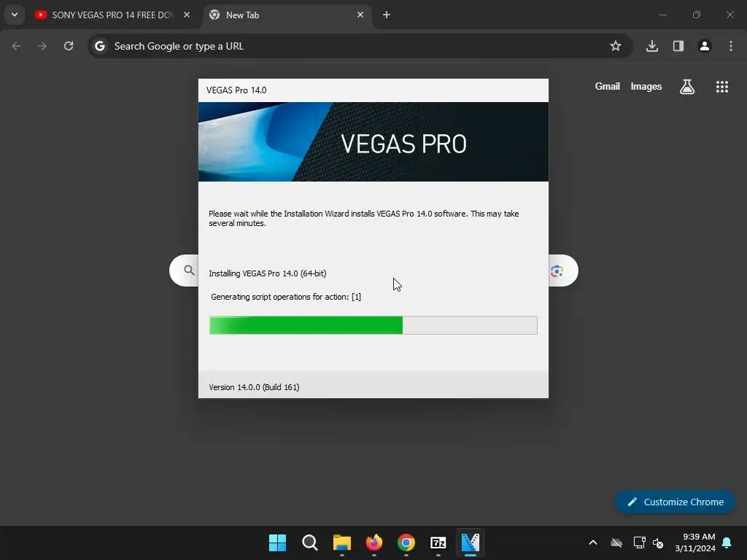Open the Windows Start menu

coord(277,542)
